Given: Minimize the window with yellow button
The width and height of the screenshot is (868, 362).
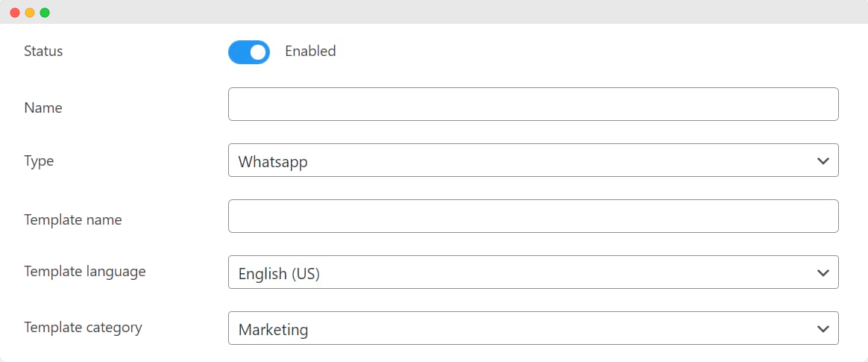Looking at the screenshot, I should click(30, 13).
